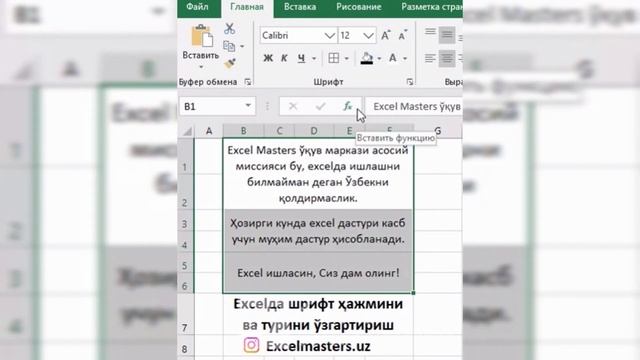640x360 pixels.
Task: Copy selection with the copy icon
Action: (x=229, y=46)
